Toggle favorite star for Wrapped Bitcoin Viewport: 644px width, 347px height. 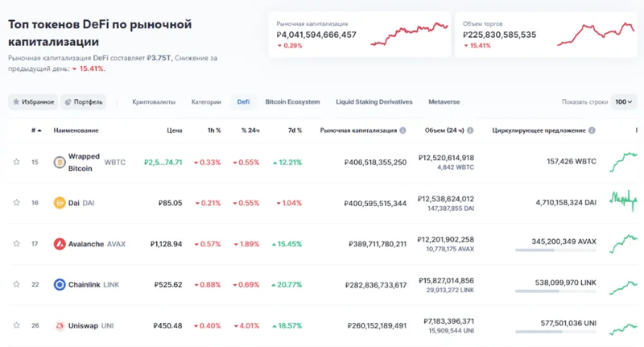[16, 163]
